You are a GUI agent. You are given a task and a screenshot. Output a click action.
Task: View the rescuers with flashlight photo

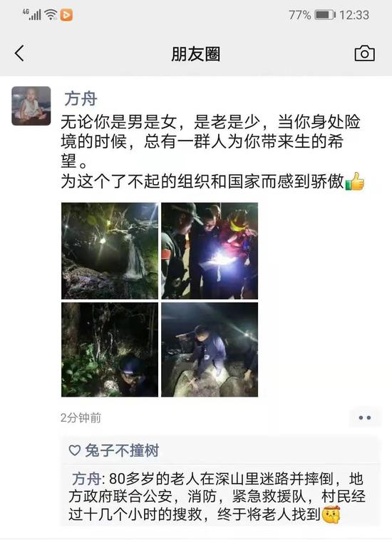(x=210, y=250)
